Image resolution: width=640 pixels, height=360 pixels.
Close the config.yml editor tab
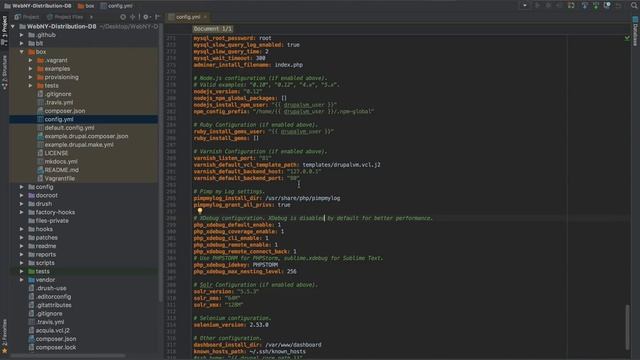click(205, 17)
